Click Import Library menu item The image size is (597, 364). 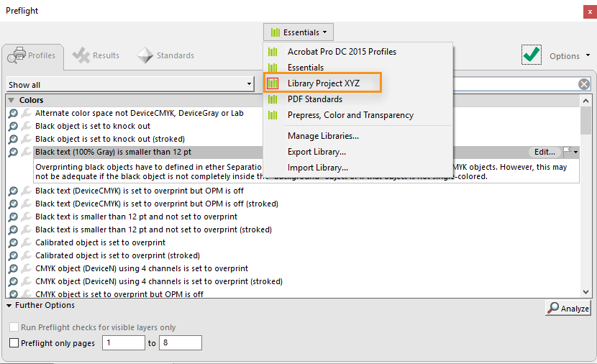coord(318,168)
